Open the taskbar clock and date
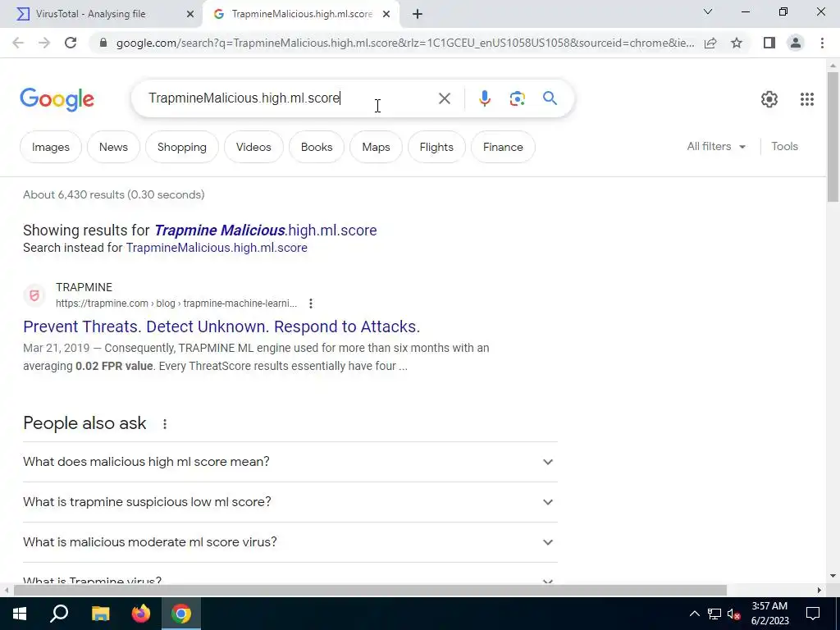The width and height of the screenshot is (840, 630). click(x=769, y=614)
